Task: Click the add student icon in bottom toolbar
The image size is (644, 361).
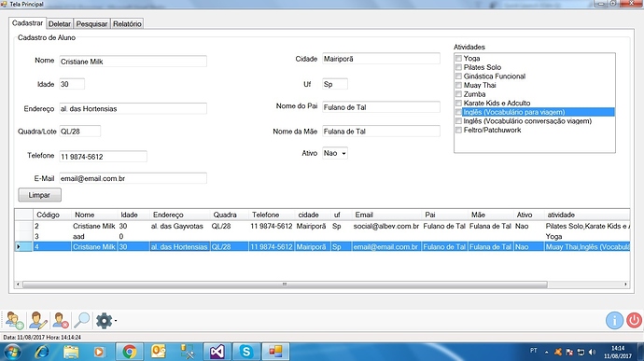Action: click(x=15, y=320)
